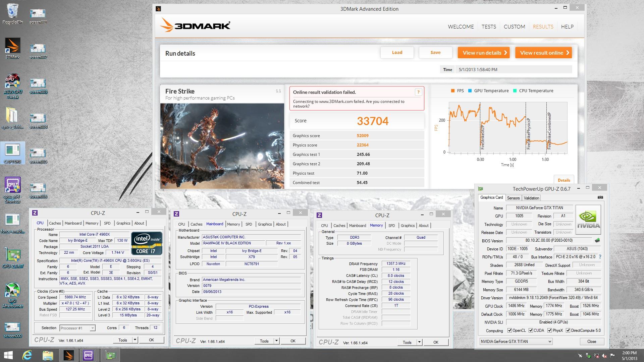Click the FireStrikeGt2P marker on graph
644x362 pixels.
(482, 137)
